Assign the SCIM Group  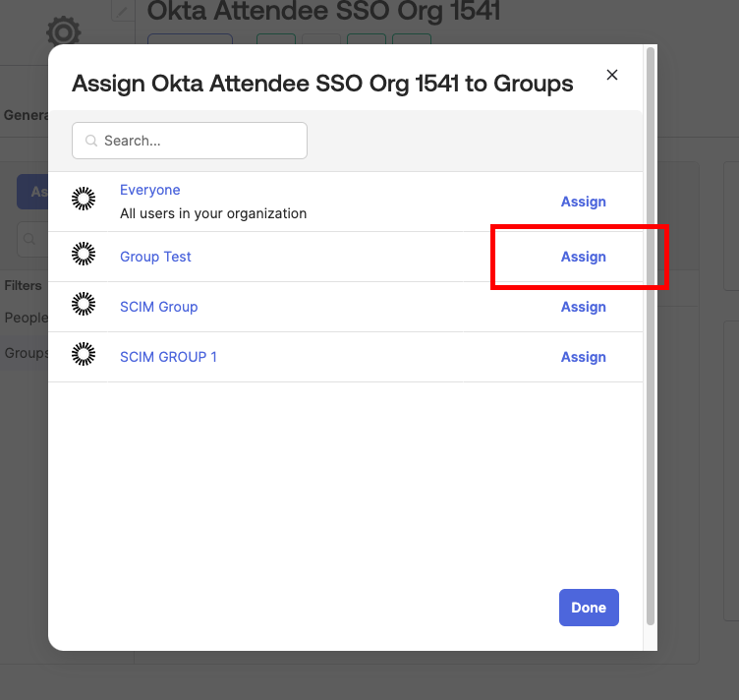[x=583, y=307]
